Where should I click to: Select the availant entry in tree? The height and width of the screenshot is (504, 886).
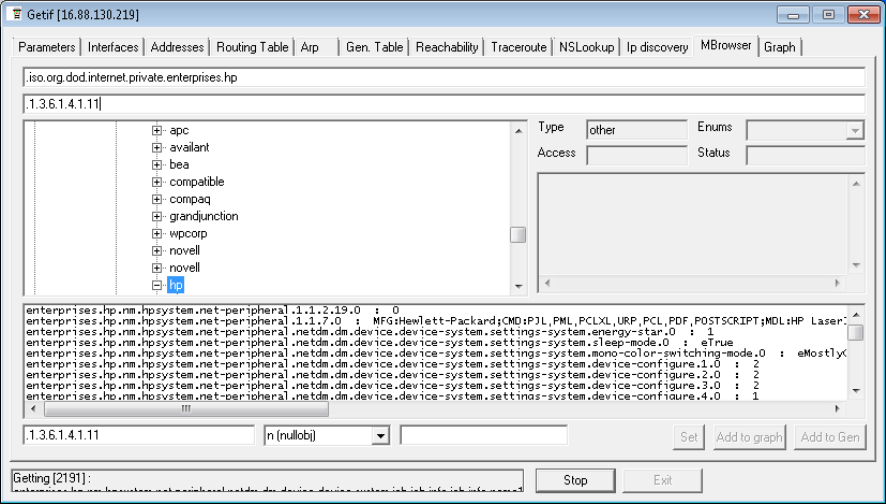189,147
